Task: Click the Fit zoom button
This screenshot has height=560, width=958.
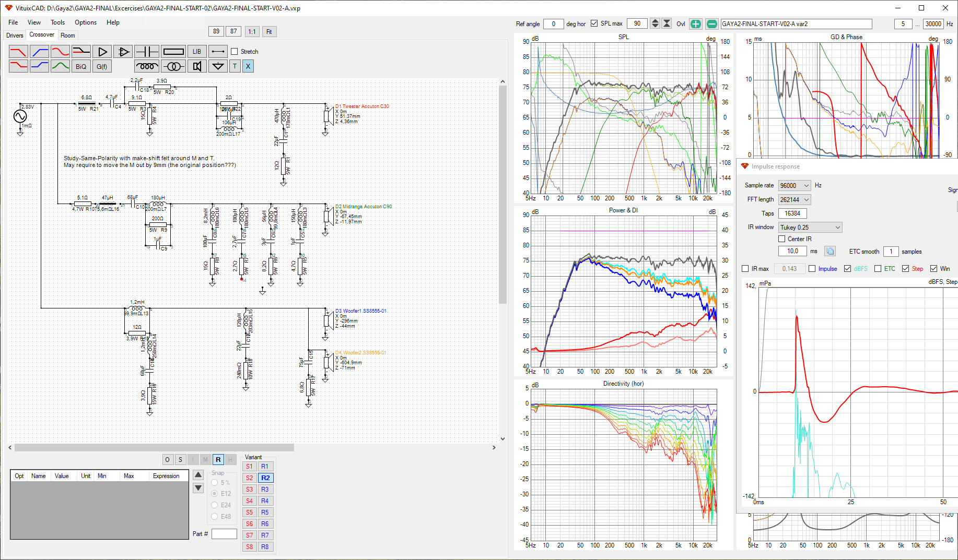Action: pyautogui.click(x=269, y=31)
